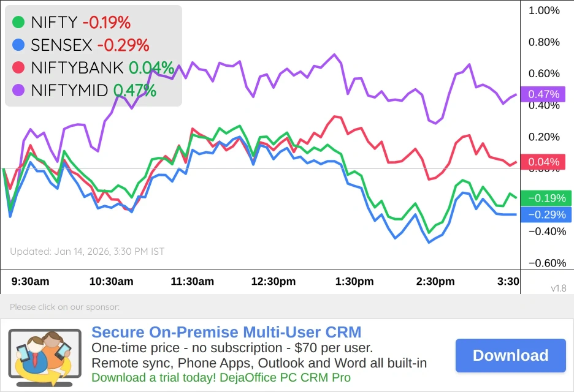574x392 pixels.
Task: Click the blue SENSEX legend dot
Action: (x=18, y=45)
